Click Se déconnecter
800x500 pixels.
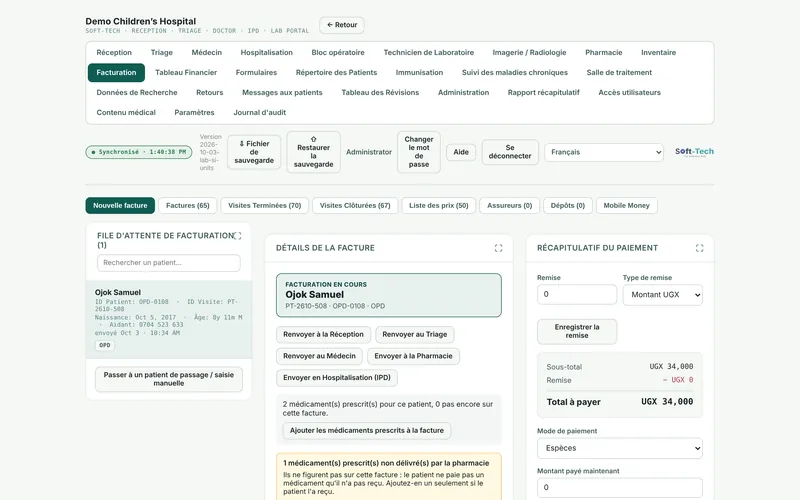coord(510,152)
